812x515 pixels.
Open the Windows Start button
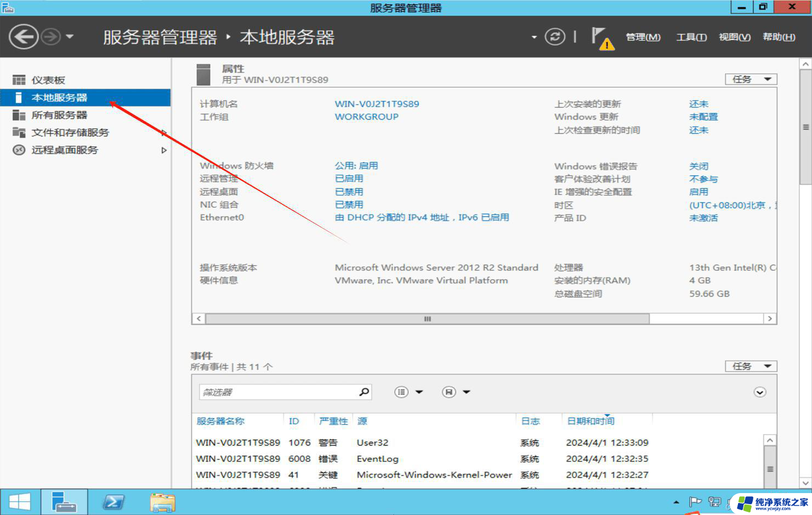tap(20, 502)
